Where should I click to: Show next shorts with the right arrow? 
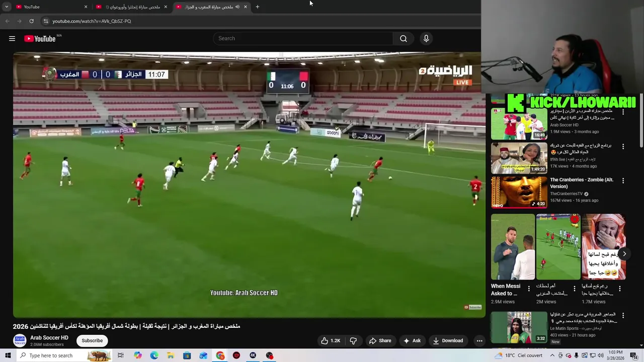pyautogui.click(x=624, y=254)
